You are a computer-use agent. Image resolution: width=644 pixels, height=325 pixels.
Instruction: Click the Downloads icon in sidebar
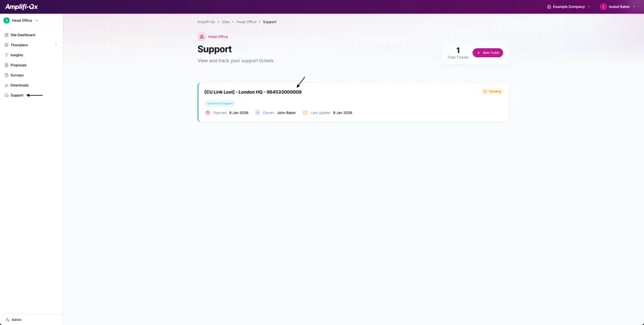point(6,85)
